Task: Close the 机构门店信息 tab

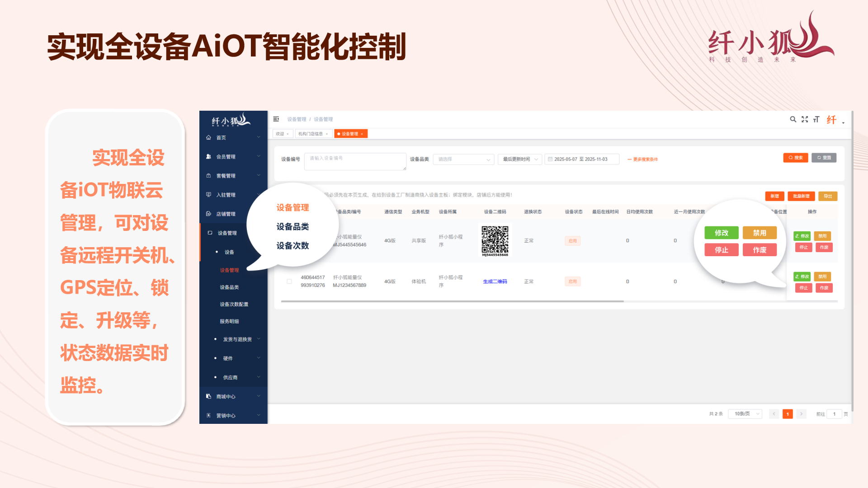Action: tap(327, 134)
